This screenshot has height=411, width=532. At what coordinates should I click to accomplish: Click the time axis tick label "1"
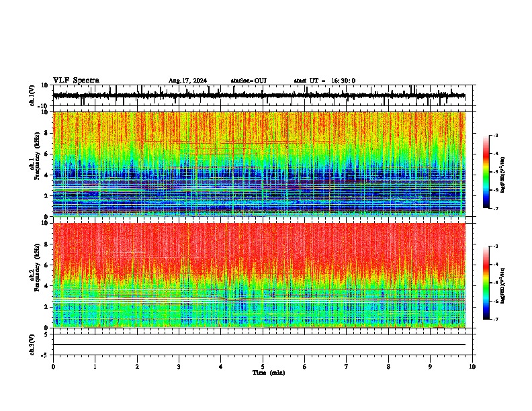click(95, 367)
